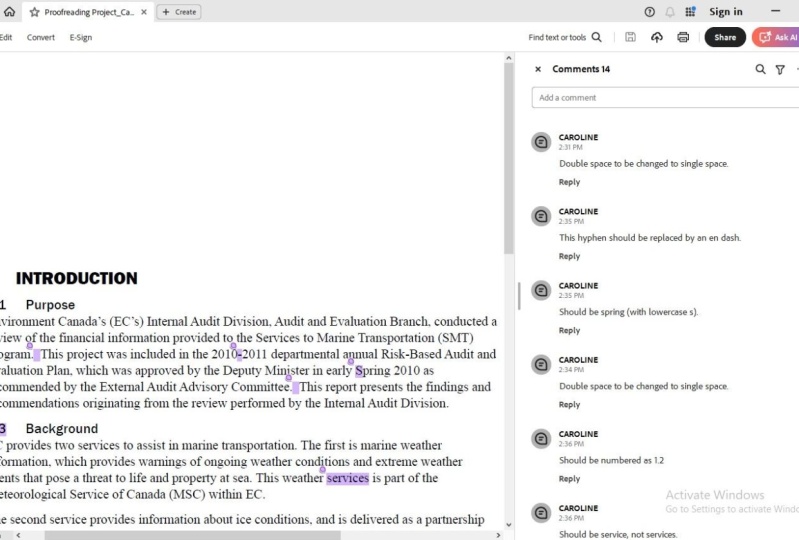Reply to the en dash hyphen comment
Viewport: 799px width, 540px height.
coord(569,256)
